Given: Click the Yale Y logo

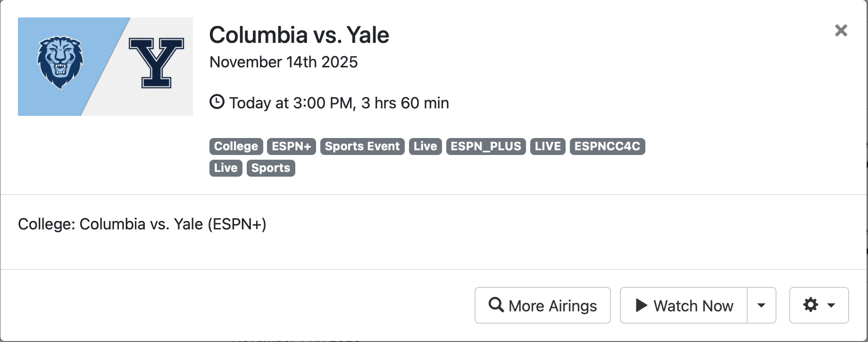Looking at the screenshot, I should (156, 63).
